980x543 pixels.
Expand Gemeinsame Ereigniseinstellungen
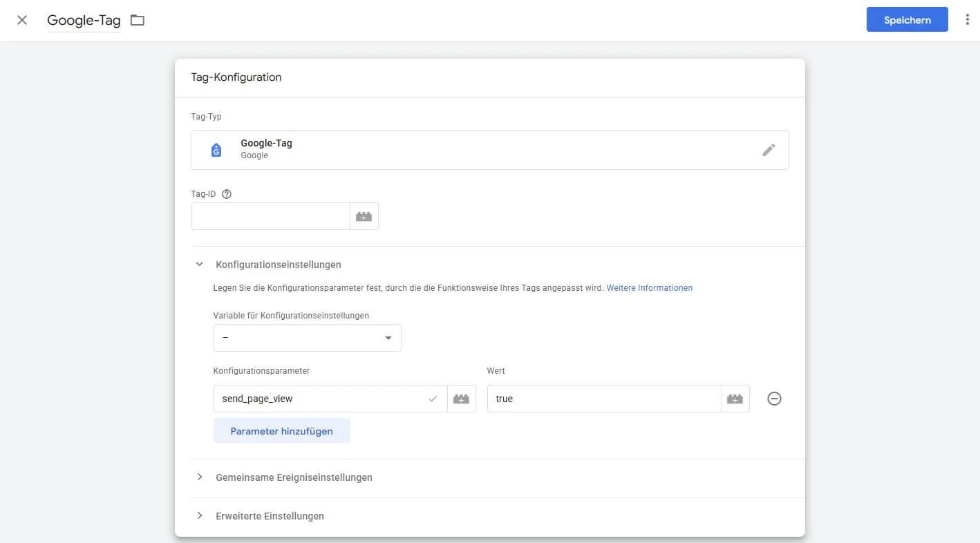click(293, 477)
